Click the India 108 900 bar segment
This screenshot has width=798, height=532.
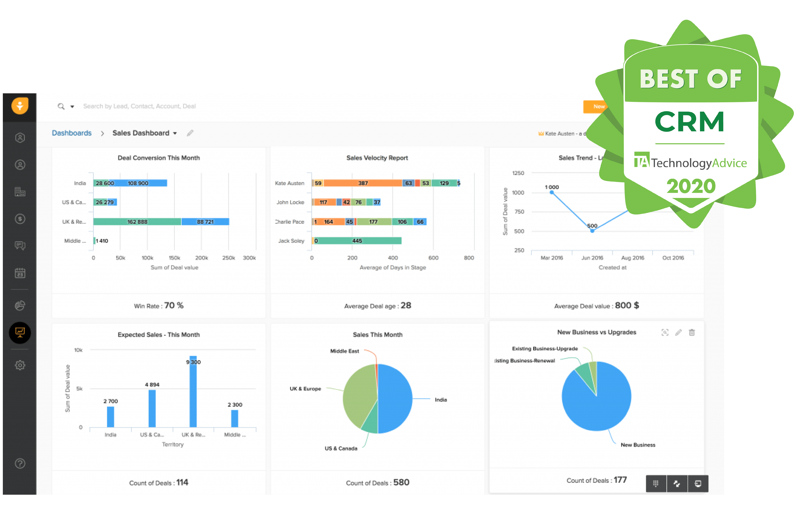pyautogui.click(x=138, y=183)
